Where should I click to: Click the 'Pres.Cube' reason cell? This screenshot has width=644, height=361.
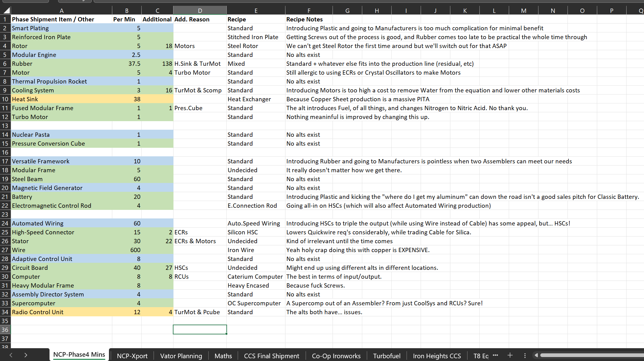tap(200, 108)
